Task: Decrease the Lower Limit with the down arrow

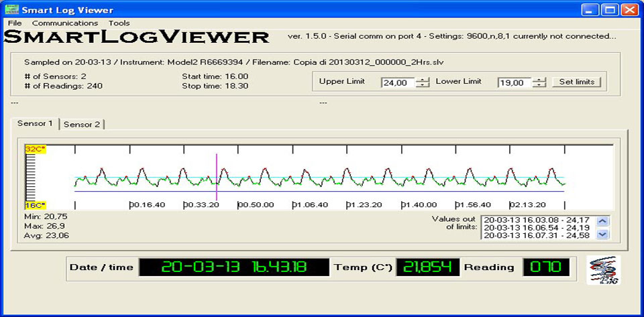Action: click(539, 85)
